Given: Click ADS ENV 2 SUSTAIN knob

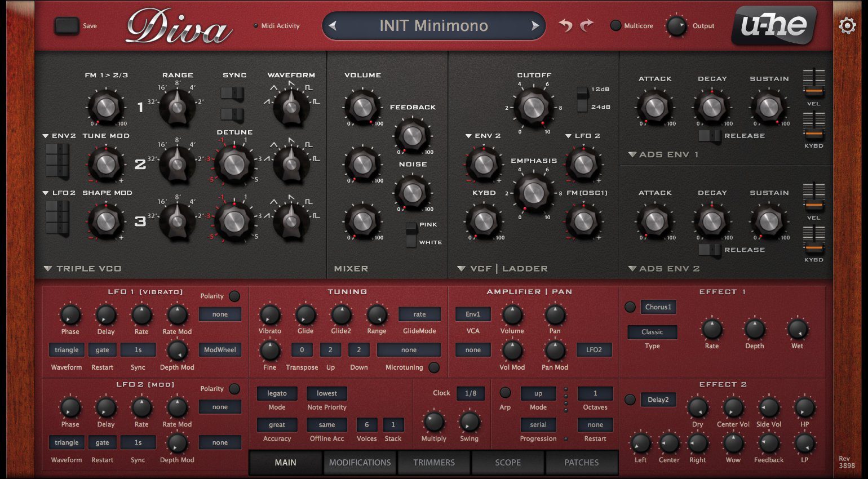Looking at the screenshot, I should click(x=769, y=221).
